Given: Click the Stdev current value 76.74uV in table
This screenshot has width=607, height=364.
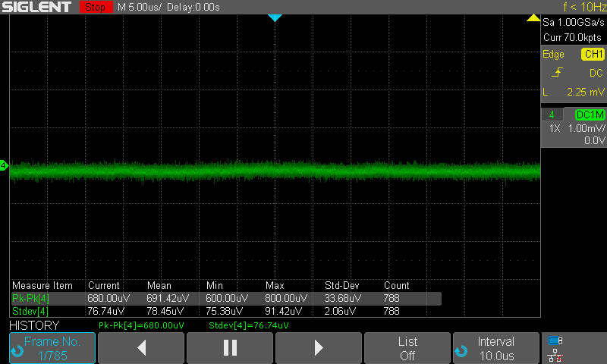Looking at the screenshot, I should coord(105,311).
